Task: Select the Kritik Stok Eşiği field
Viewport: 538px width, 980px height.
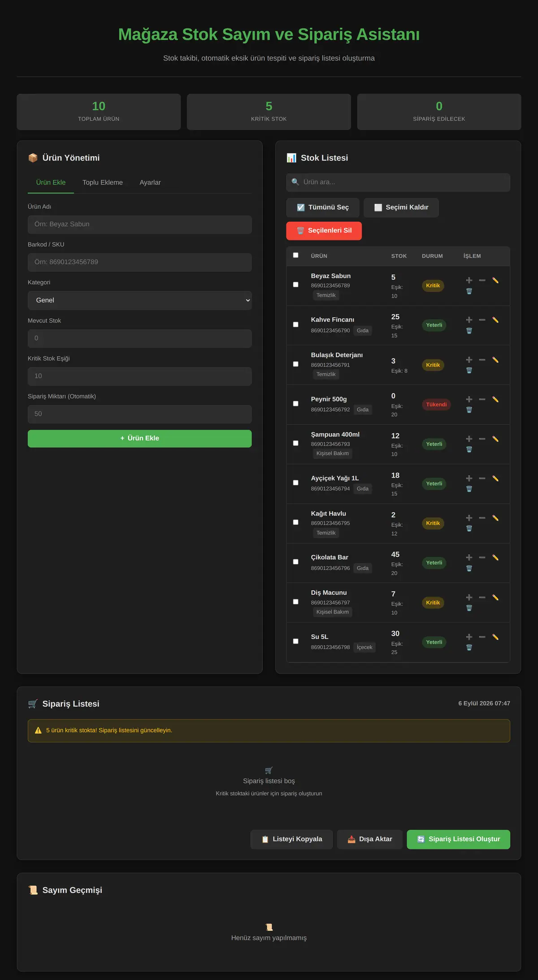Action: pyautogui.click(x=139, y=376)
